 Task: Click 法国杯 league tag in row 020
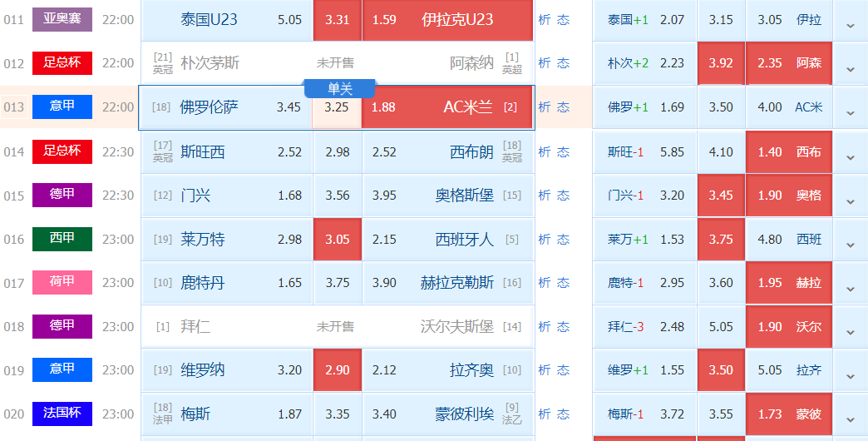62,414
